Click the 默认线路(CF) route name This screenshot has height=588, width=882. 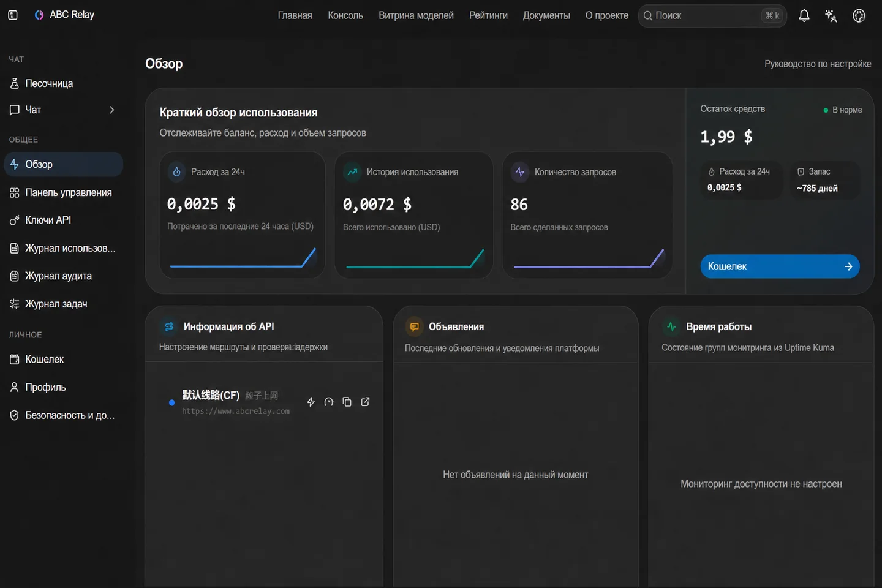pyautogui.click(x=211, y=395)
